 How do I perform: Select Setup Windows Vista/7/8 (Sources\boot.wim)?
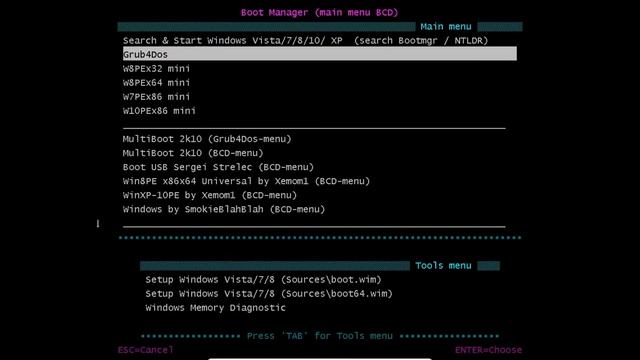pyautogui.click(x=263, y=280)
